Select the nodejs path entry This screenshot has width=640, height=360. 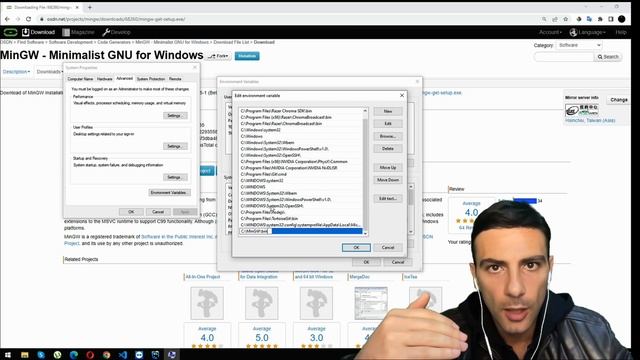pos(300,212)
